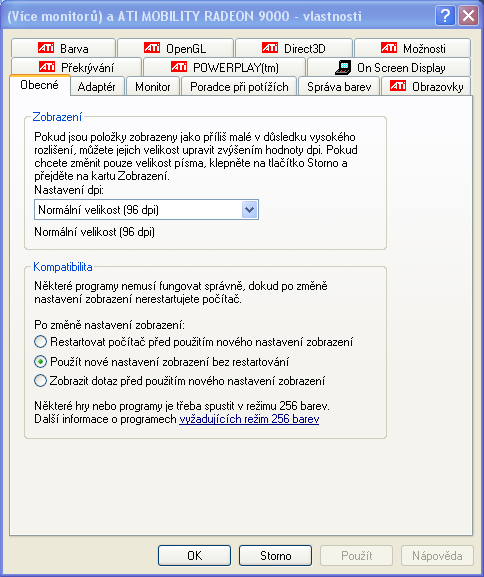The width and height of the screenshot is (484, 577).
Task: Expand the Nastavení dpi dropdown arrow
Action: pyautogui.click(x=250, y=210)
